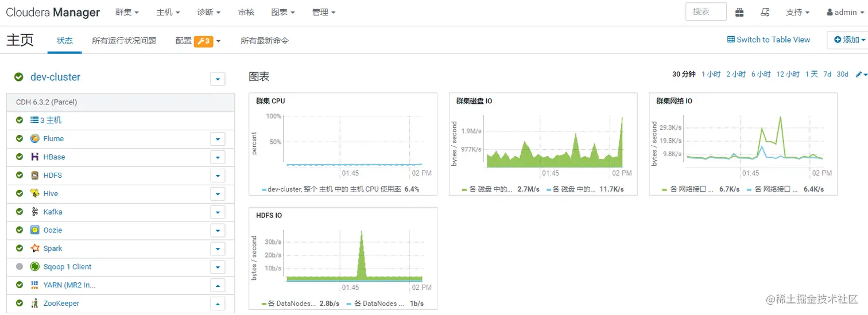Click the green health check icon for HBase
The width and height of the screenshot is (868, 315).
coord(20,157)
